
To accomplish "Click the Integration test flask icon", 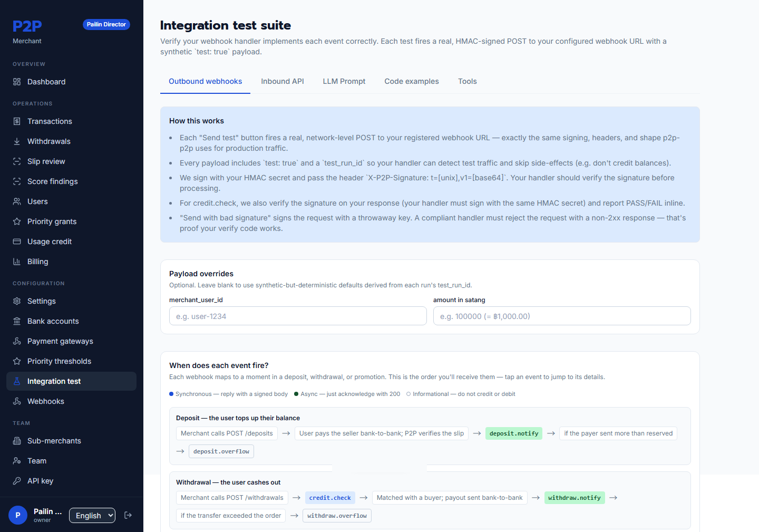I will point(17,381).
